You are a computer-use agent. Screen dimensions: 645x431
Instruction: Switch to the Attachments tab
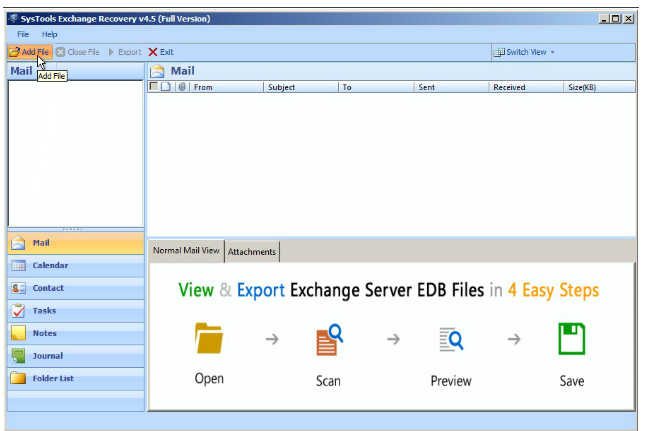click(252, 252)
